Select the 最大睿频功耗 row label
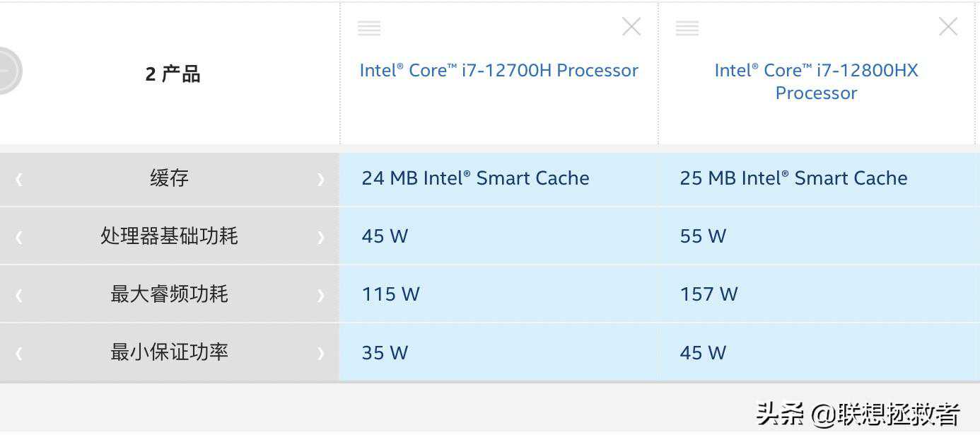The height and width of the screenshot is (440, 980). point(170,294)
